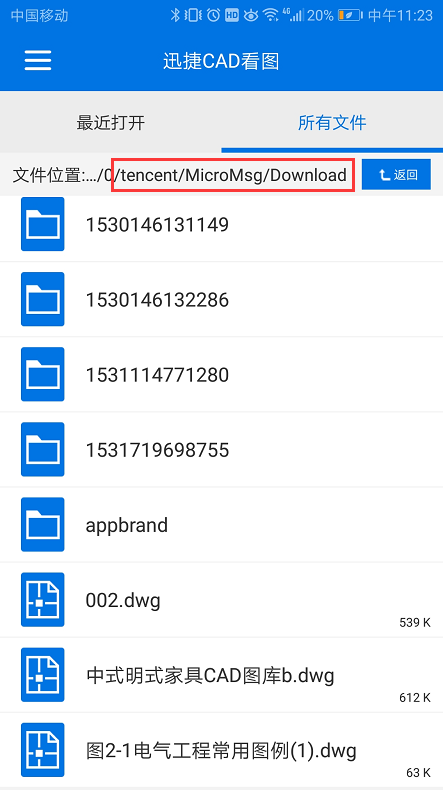The width and height of the screenshot is (443, 790).
Task: Tap folder icon next to 1531719698755
Action: [x=42, y=449]
